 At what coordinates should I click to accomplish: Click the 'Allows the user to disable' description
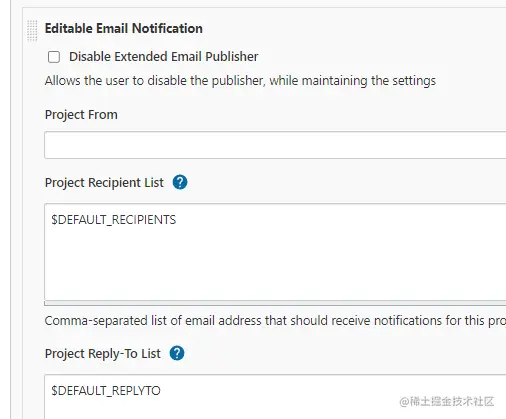pyautogui.click(x=240, y=81)
